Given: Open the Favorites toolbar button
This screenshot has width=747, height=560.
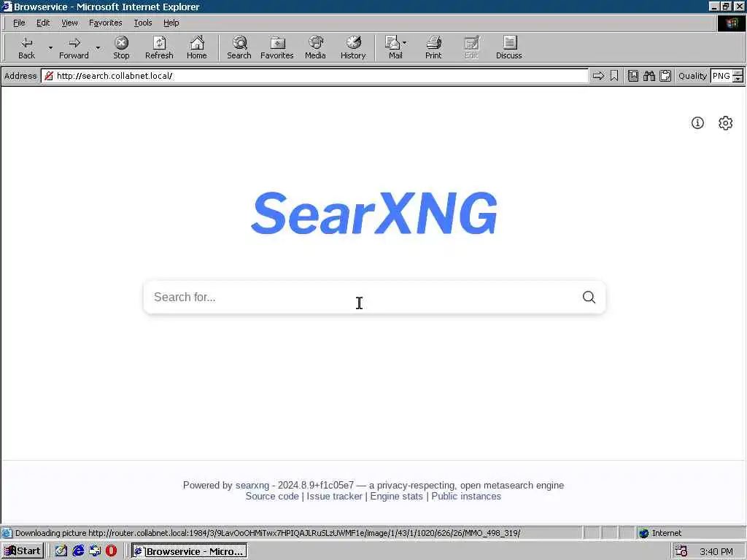Looking at the screenshot, I should [x=276, y=47].
